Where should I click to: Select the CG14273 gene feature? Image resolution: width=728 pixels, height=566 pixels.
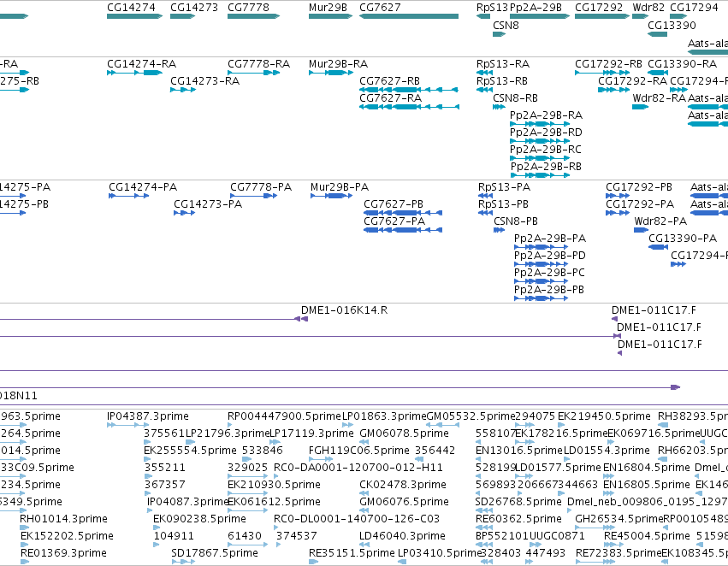click(182, 16)
